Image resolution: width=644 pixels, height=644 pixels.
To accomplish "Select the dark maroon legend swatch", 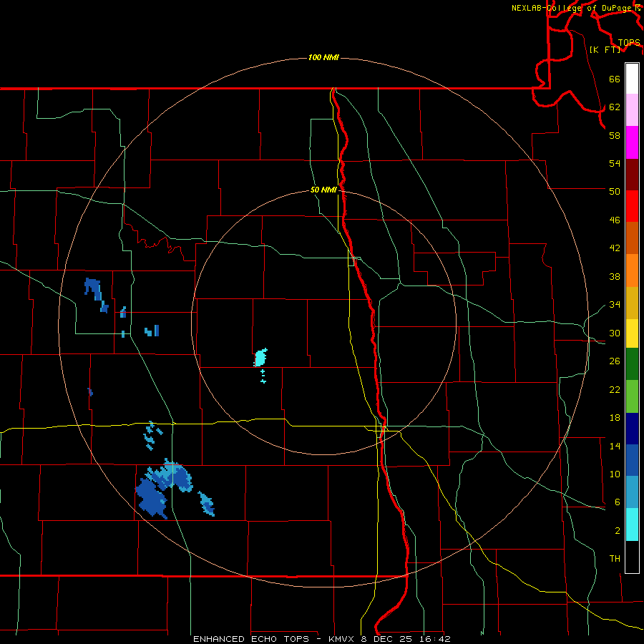I will point(632,175).
